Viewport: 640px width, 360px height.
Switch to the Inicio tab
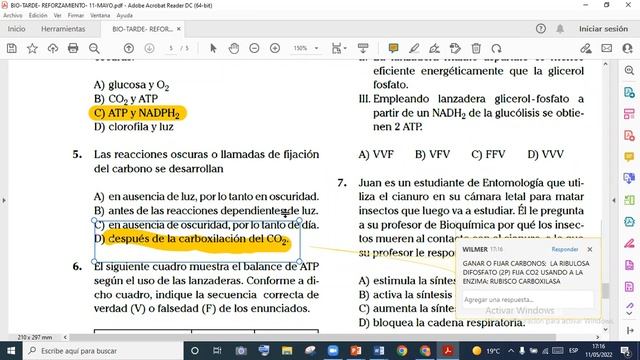(16, 29)
